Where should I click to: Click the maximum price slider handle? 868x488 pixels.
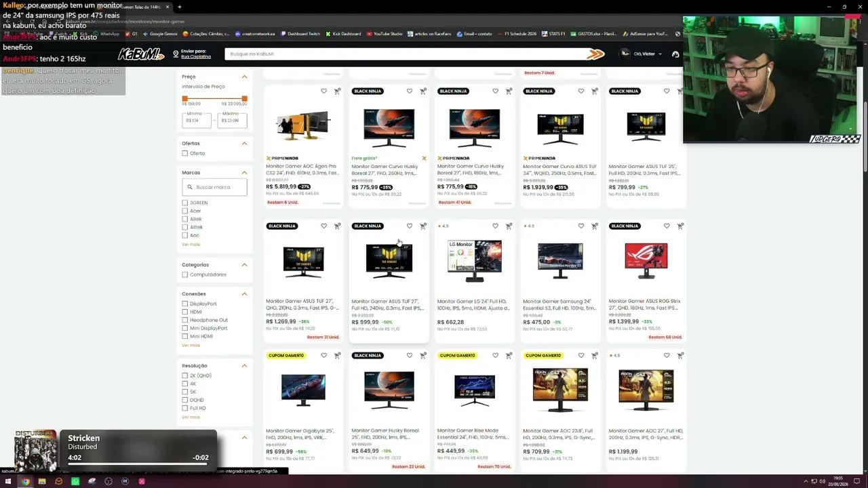pos(244,99)
